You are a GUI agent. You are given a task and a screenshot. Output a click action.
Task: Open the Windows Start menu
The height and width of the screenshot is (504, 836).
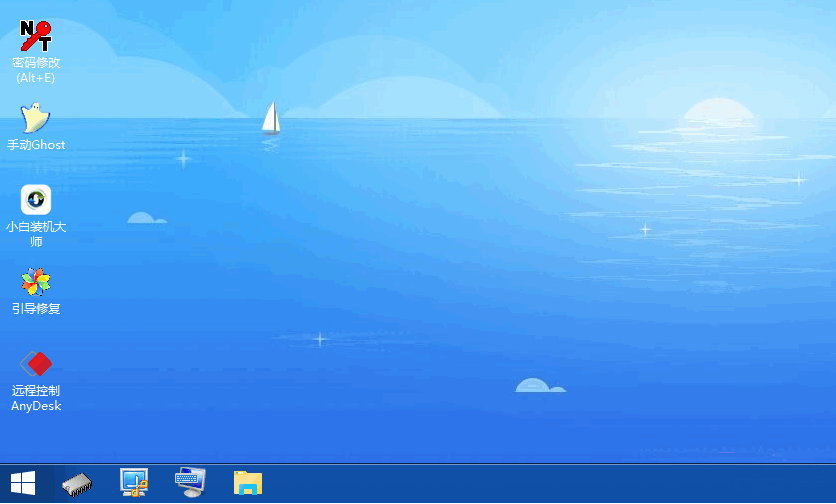pos(22,484)
